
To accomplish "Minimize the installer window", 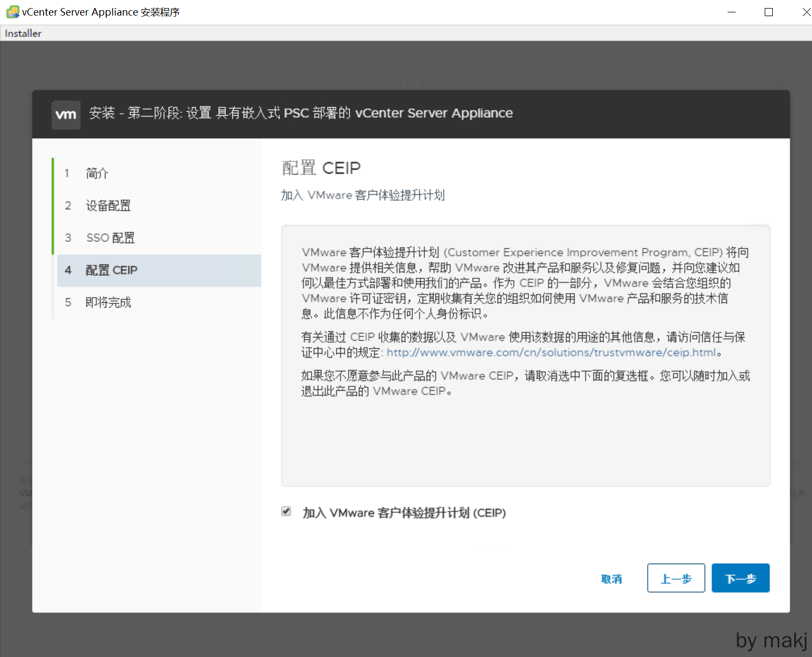I will [x=731, y=12].
